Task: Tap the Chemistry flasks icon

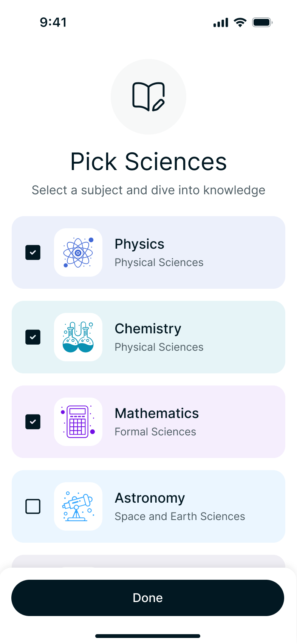Action: [78, 337]
